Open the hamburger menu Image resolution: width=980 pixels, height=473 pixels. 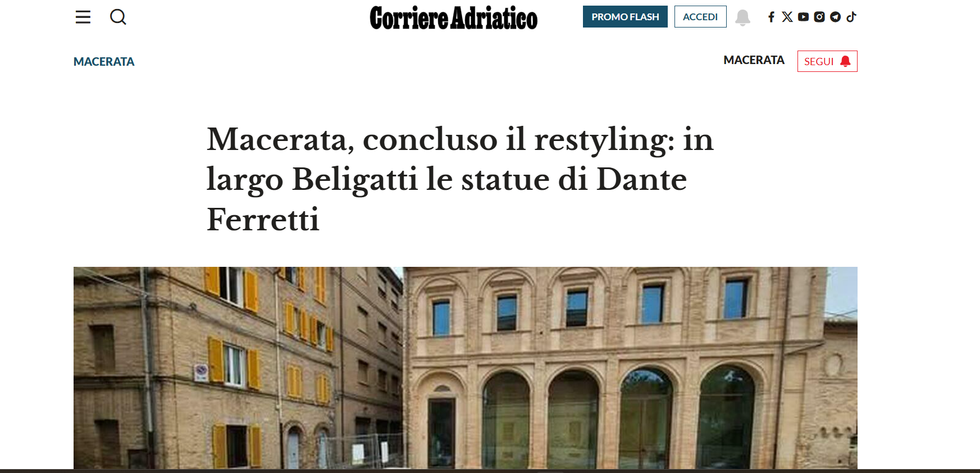pos(83,17)
